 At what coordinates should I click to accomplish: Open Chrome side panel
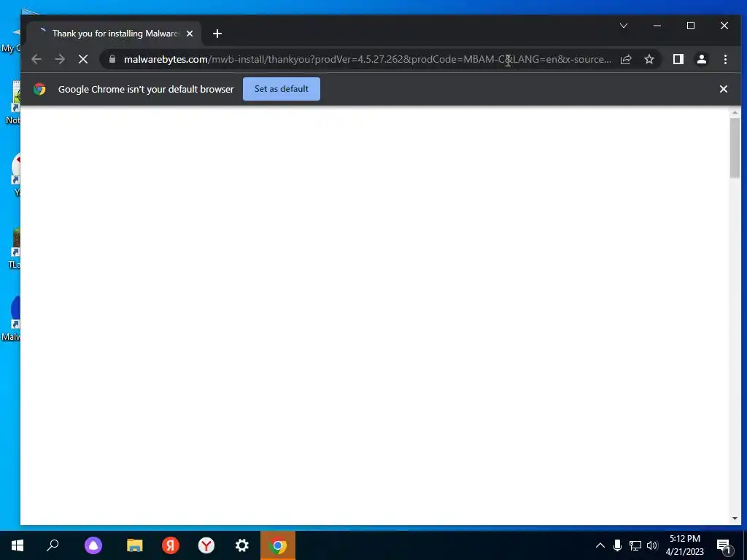coord(678,59)
